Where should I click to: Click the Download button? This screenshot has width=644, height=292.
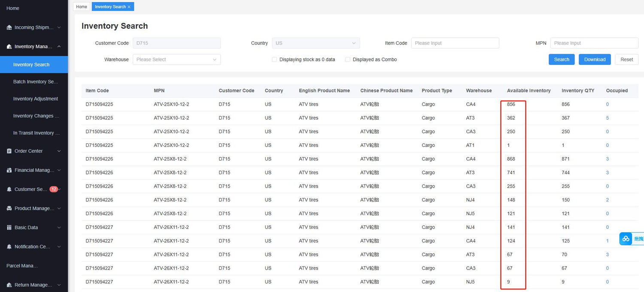tap(595, 60)
